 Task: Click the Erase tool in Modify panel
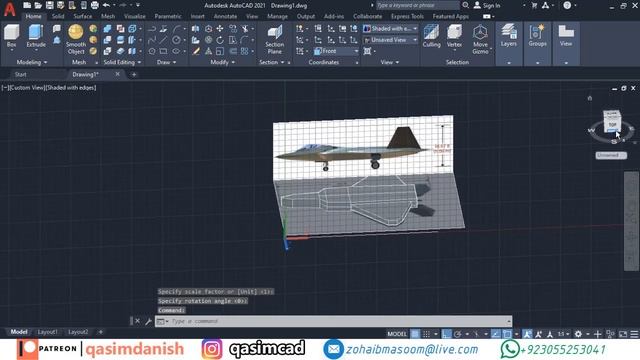pyautogui.click(x=196, y=51)
